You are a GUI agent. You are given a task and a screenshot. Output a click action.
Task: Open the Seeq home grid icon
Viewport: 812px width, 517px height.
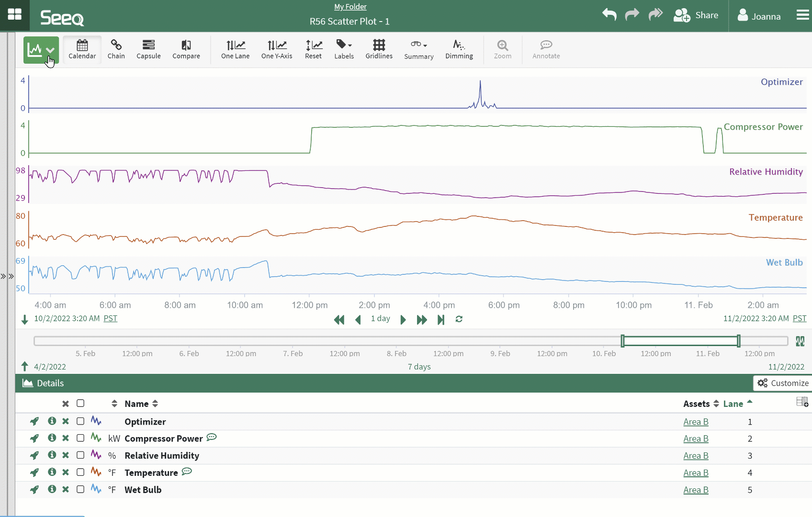coord(14,15)
